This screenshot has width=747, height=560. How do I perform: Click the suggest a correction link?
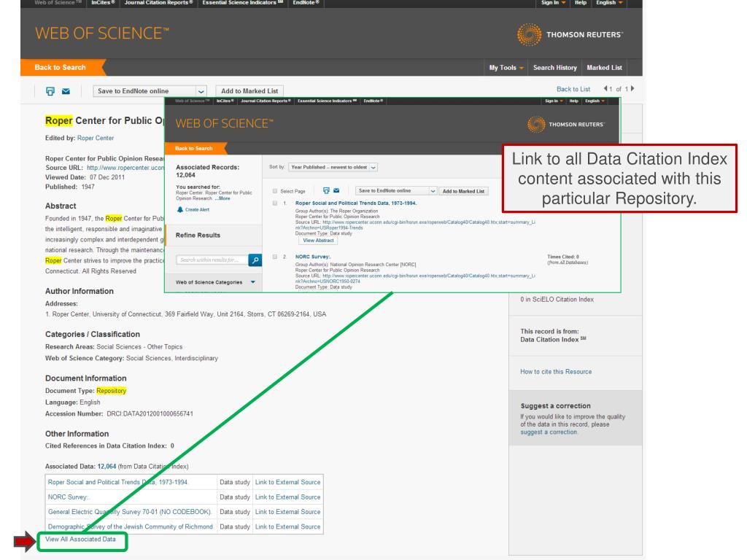549,432
